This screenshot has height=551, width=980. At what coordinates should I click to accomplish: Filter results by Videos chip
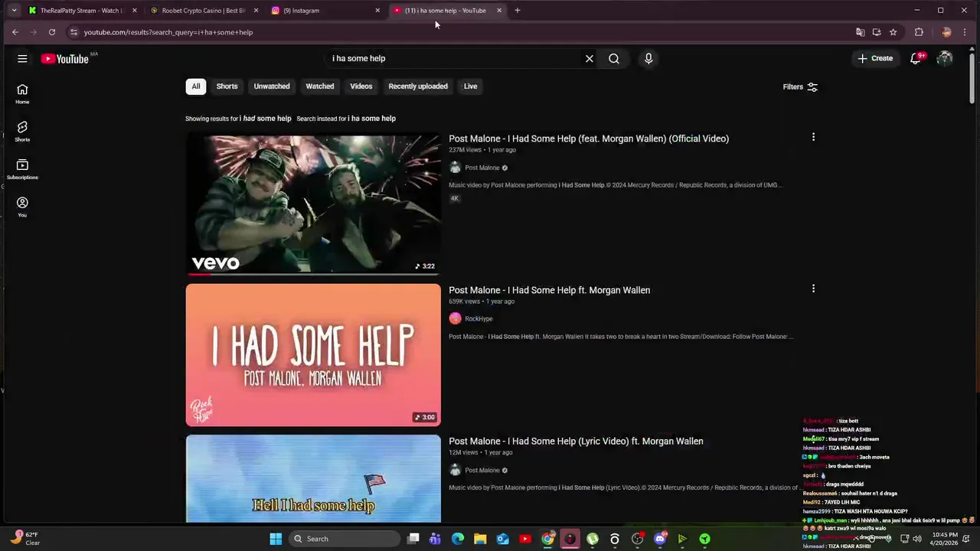tap(361, 86)
